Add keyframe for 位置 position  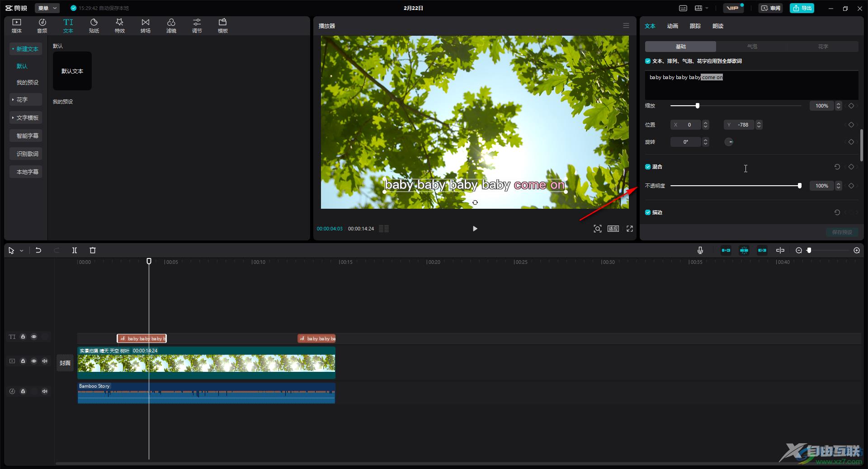(851, 125)
